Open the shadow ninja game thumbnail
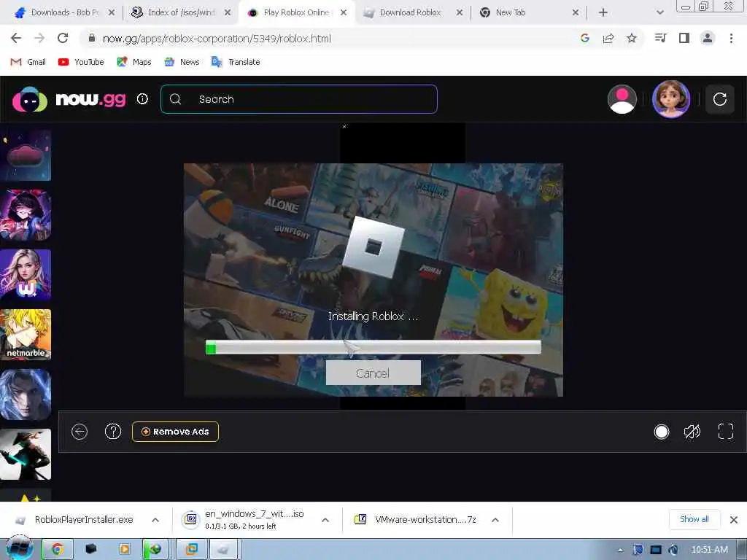This screenshot has height=560, width=747. point(26,454)
